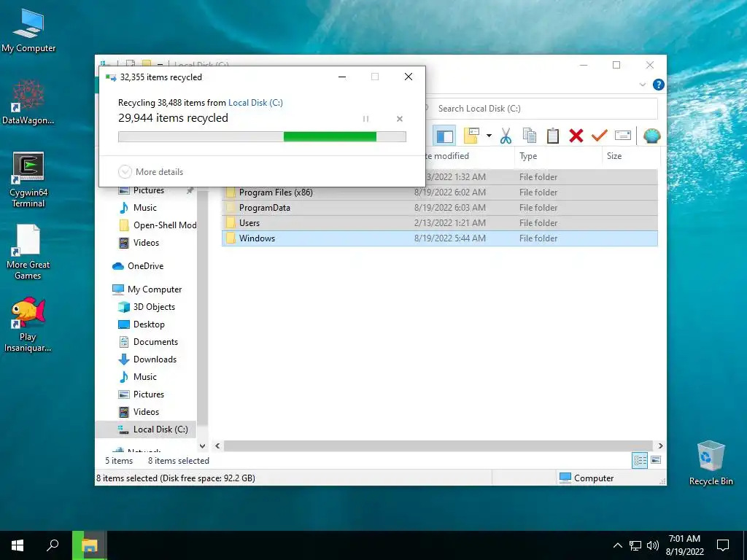Minimize the recycling progress dialog

pyautogui.click(x=342, y=77)
